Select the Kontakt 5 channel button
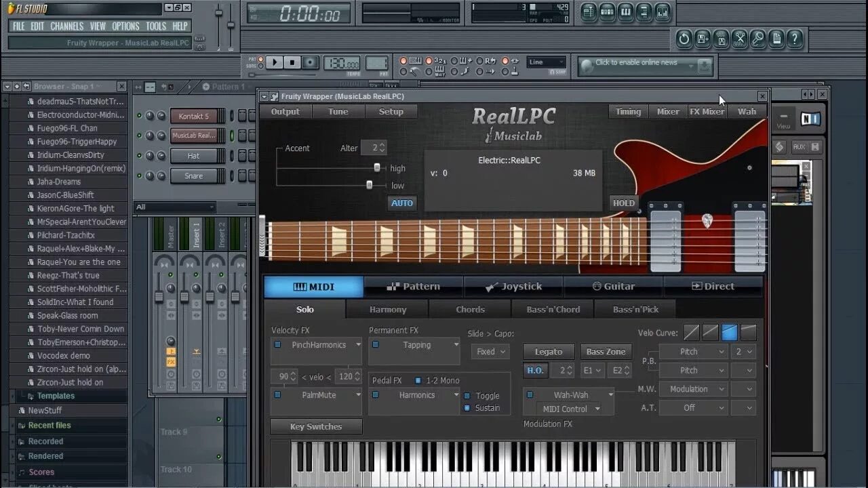Viewport: 868px width, 488px height. coord(194,116)
